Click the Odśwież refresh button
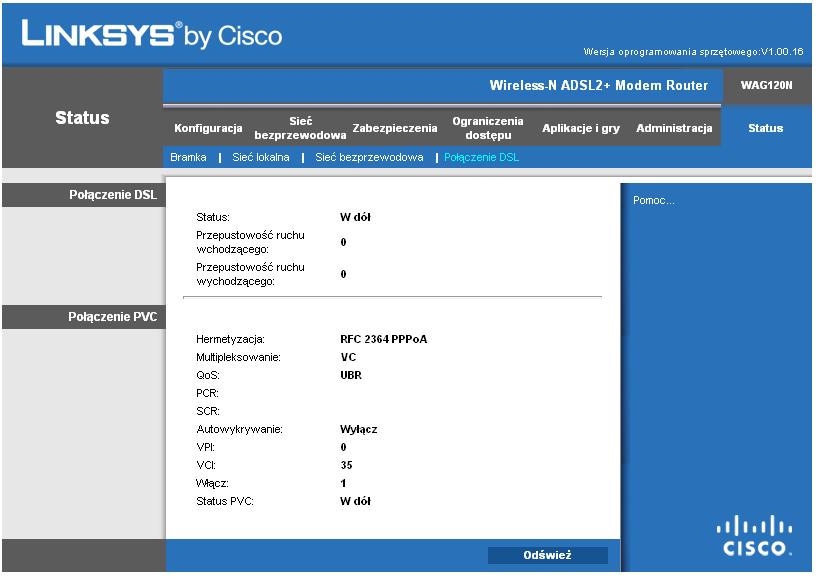The image size is (818, 577). pyautogui.click(x=548, y=555)
